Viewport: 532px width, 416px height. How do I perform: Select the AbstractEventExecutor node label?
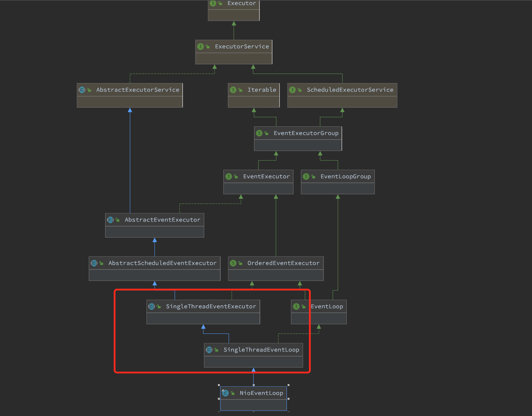pos(163,220)
